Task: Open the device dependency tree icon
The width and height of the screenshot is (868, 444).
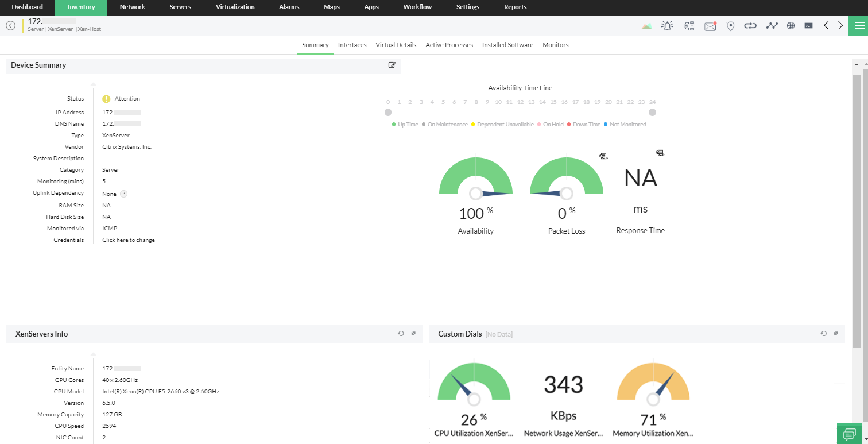Action: [x=688, y=26]
